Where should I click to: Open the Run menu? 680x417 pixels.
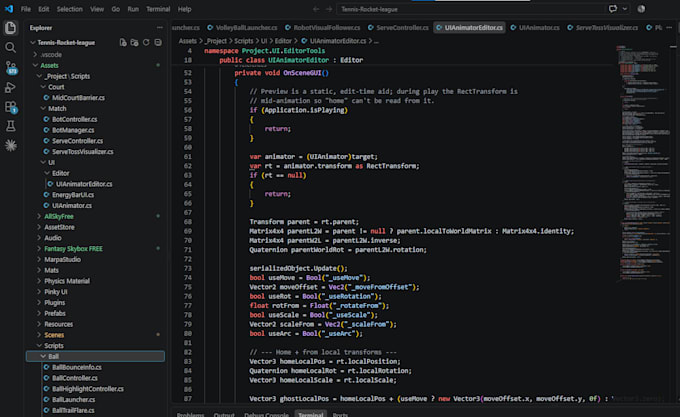(x=133, y=9)
